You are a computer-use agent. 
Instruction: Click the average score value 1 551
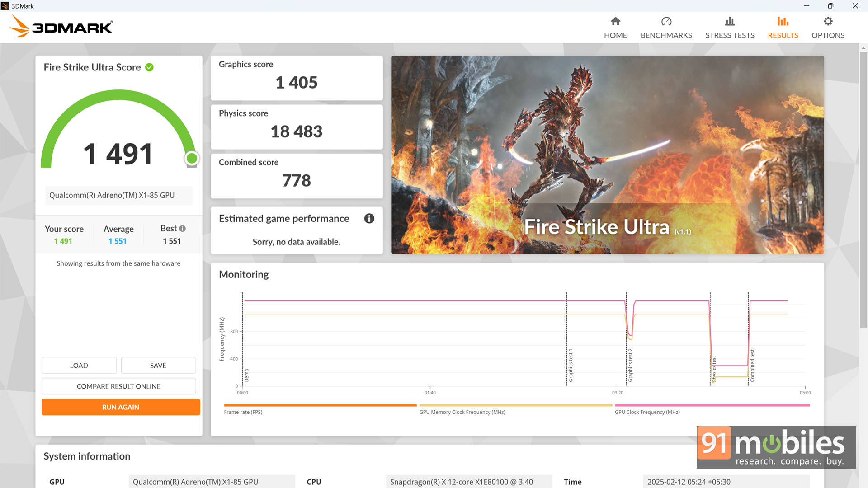coord(118,241)
